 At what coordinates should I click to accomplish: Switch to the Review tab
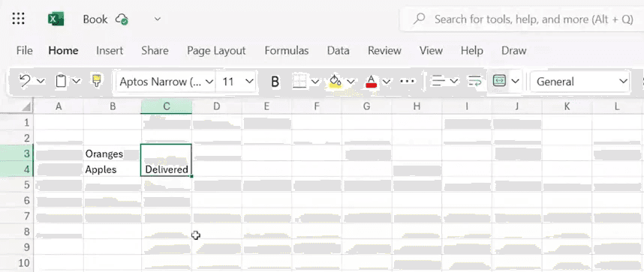point(384,50)
